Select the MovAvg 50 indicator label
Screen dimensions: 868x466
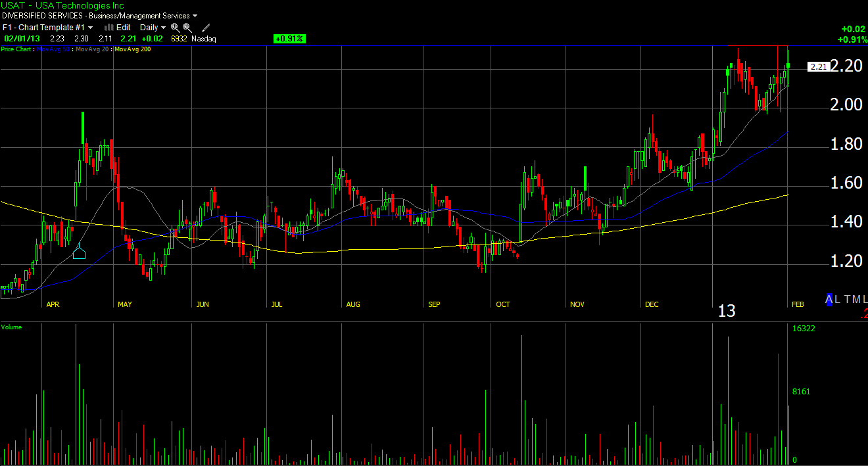55,49
